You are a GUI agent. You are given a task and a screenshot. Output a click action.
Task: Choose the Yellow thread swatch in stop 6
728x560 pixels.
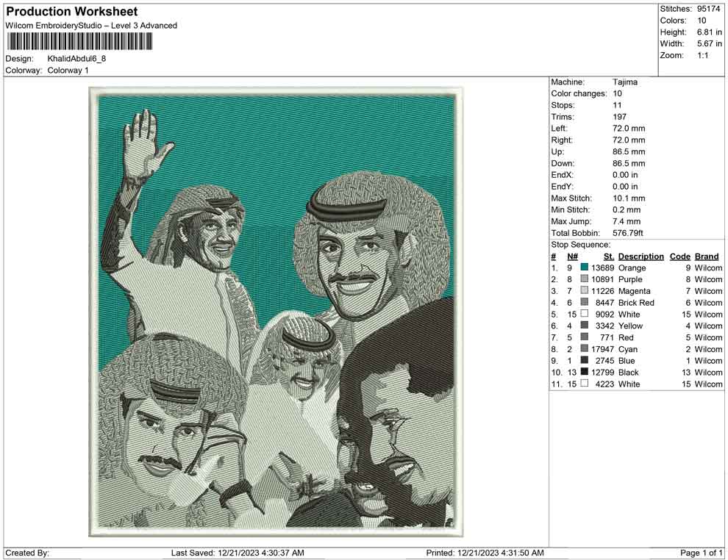[x=584, y=326]
